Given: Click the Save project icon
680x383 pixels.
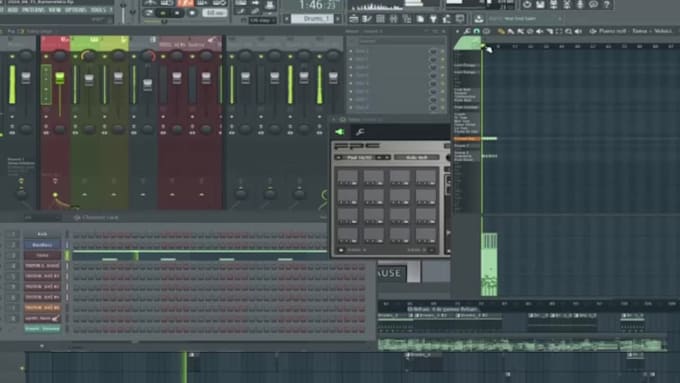Looking at the screenshot, I should [x=540, y=4].
